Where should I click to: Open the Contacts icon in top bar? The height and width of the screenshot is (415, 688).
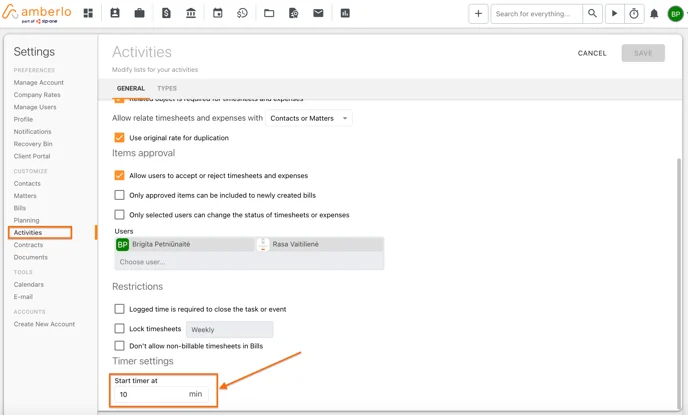115,13
